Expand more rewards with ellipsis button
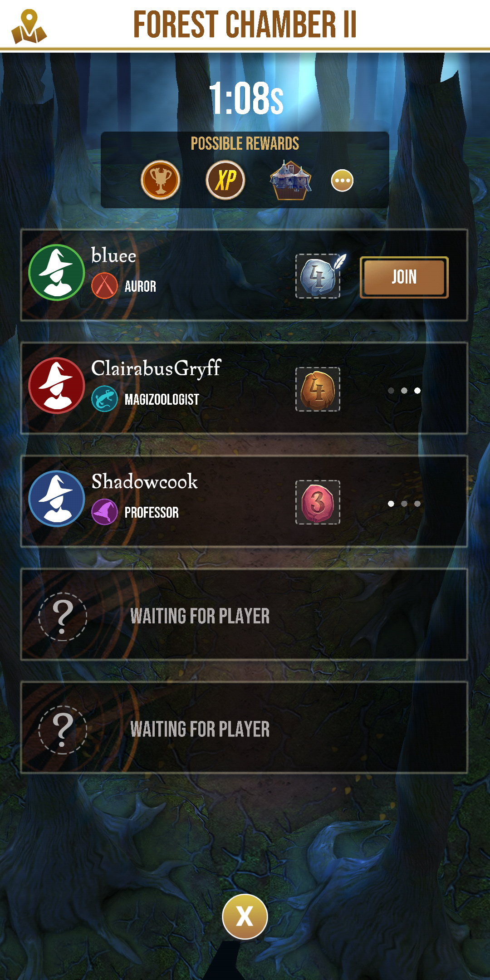The height and width of the screenshot is (980, 490). (x=342, y=181)
